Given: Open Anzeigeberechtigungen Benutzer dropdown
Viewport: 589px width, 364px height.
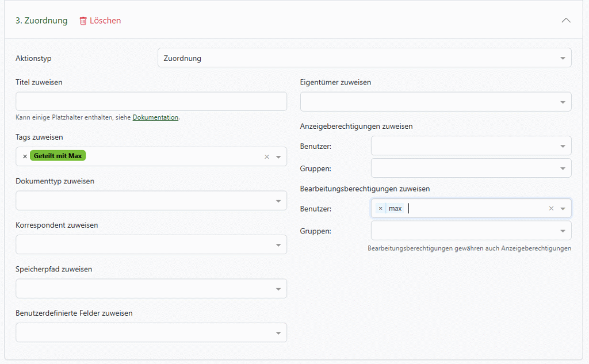Looking at the screenshot, I should click(471, 146).
